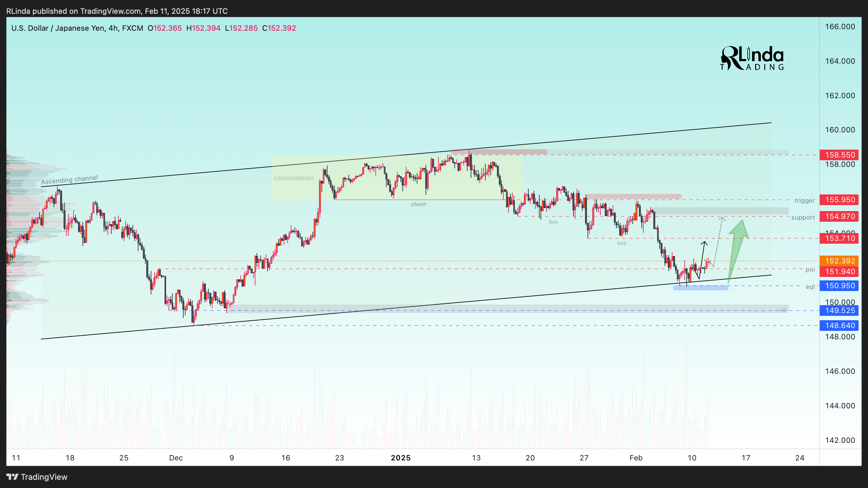
Task: Click the 166.000 price axis label
Action: coord(840,27)
